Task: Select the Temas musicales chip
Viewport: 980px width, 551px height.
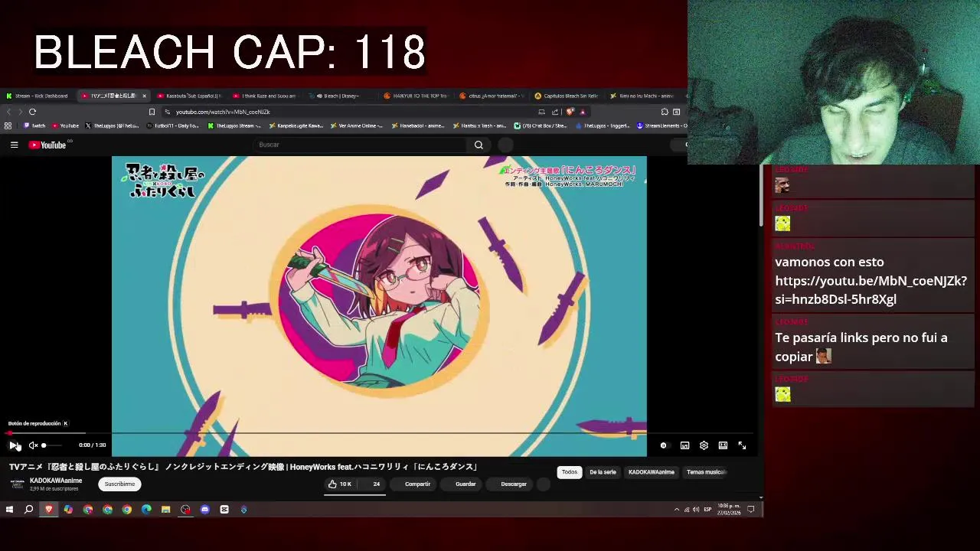Action: pyautogui.click(x=705, y=472)
